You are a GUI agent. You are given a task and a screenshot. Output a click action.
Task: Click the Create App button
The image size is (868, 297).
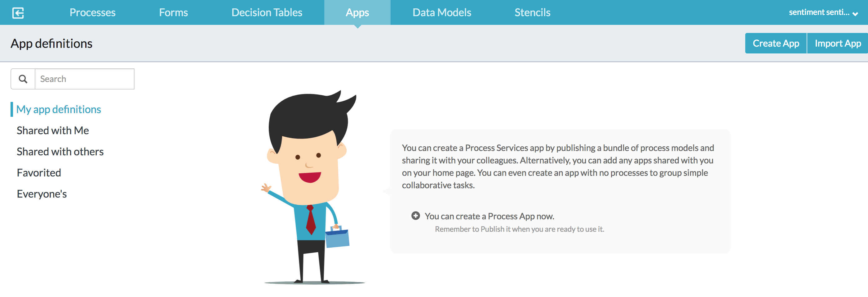(x=776, y=43)
